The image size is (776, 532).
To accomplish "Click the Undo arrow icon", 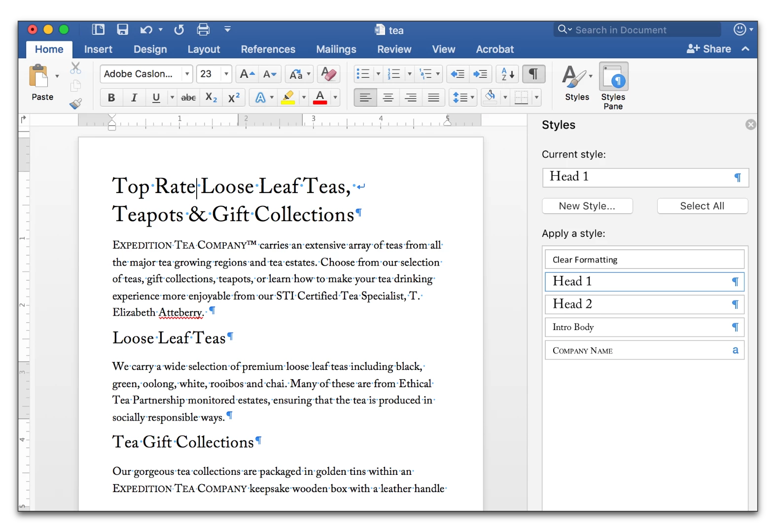I will 146,30.
